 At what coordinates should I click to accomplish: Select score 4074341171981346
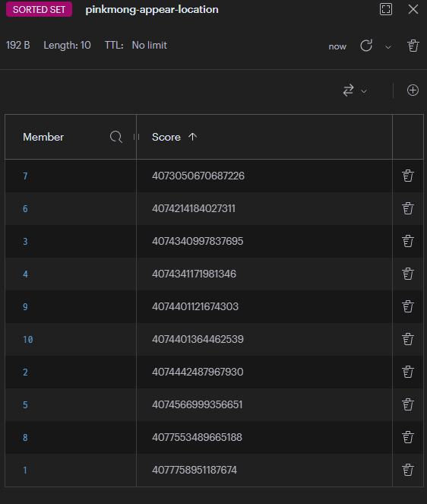click(x=194, y=274)
